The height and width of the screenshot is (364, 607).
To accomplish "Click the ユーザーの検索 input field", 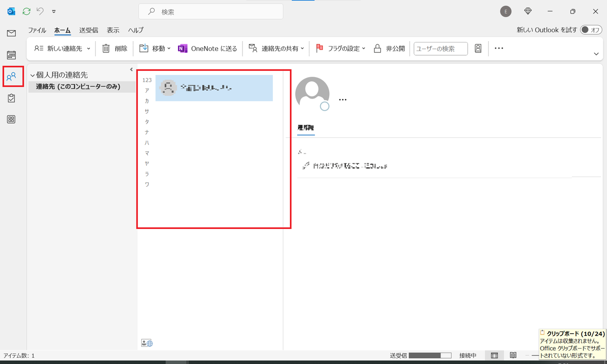I will 440,48.
